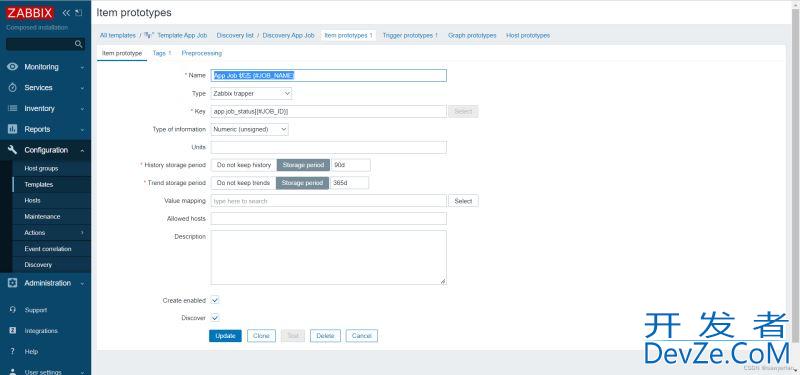Open Templates in Configuration
The image size is (800, 375).
pos(39,185)
